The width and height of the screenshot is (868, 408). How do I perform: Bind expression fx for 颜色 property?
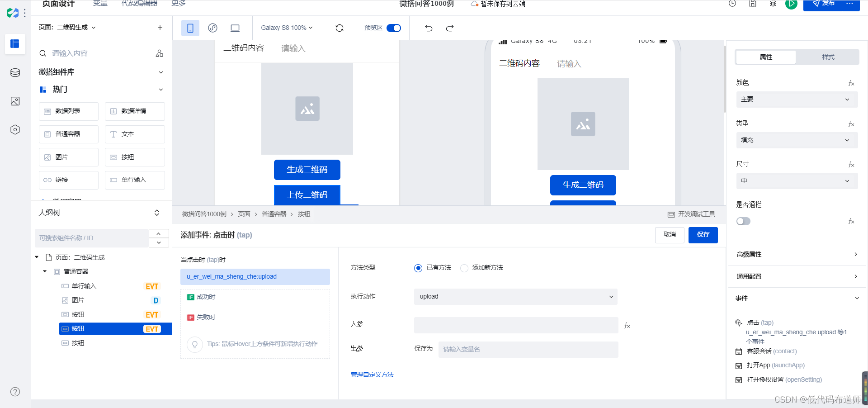click(x=851, y=83)
